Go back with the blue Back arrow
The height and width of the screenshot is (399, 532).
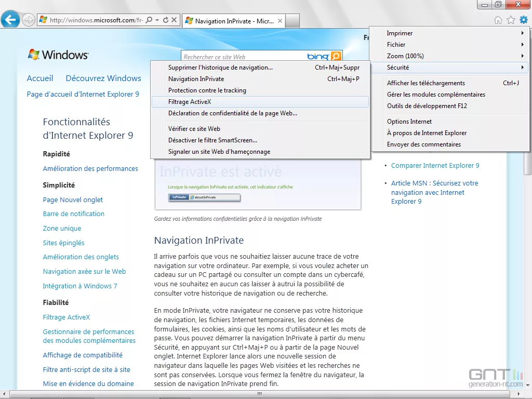pyautogui.click(x=10, y=20)
